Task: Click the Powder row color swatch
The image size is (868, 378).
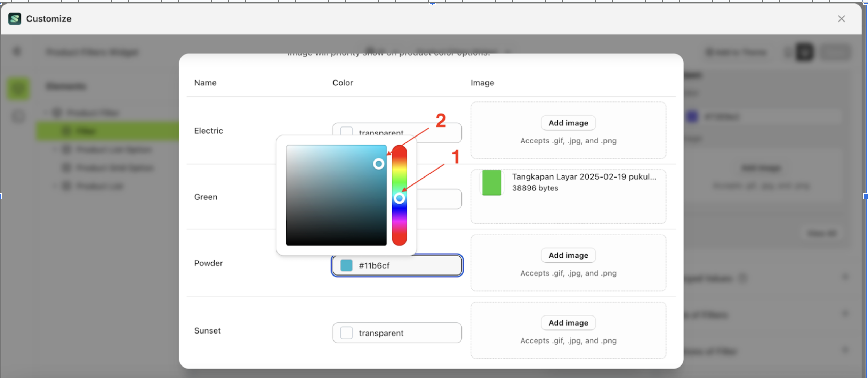Action: (346, 265)
